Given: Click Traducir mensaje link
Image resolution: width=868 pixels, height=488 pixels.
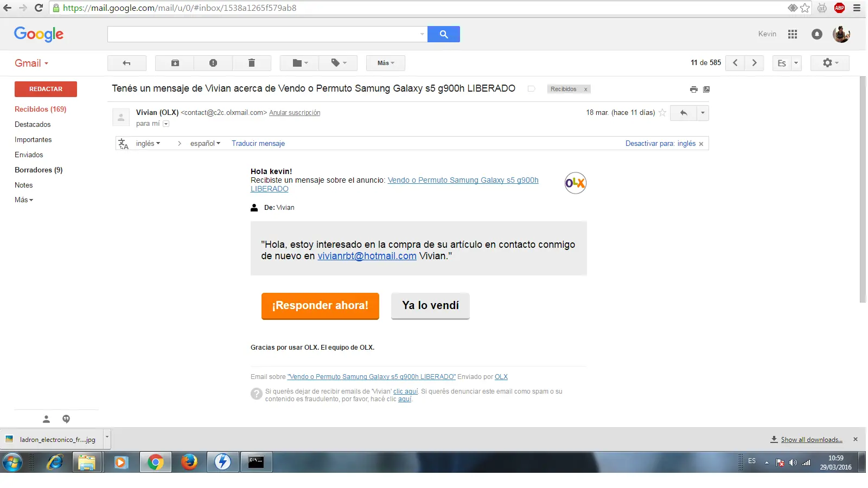Looking at the screenshot, I should [x=258, y=143].
